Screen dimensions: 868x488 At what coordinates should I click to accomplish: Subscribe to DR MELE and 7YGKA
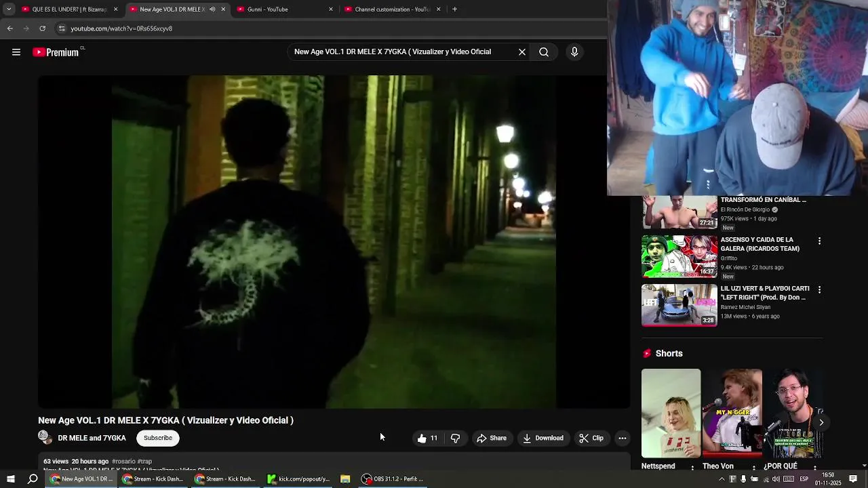pos(158,438)
